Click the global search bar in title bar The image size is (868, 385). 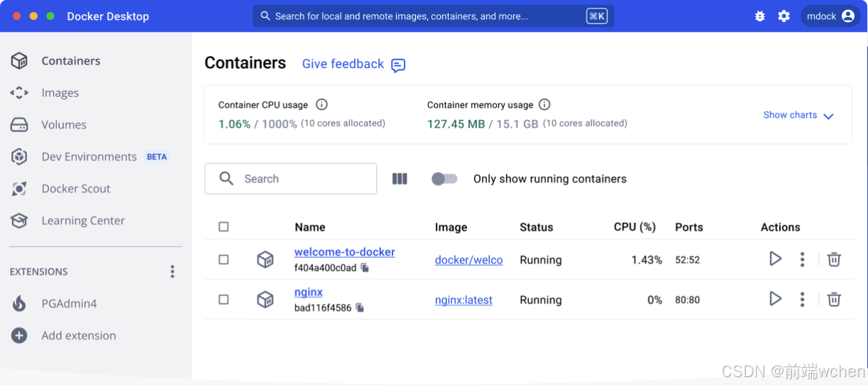pos(434,16)
